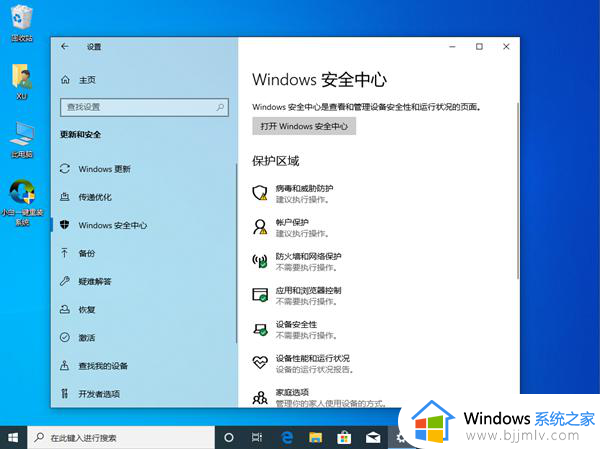The image size is (600, 449).
Task: Click in the 查找设置 search field
Action: coord(144,107)
